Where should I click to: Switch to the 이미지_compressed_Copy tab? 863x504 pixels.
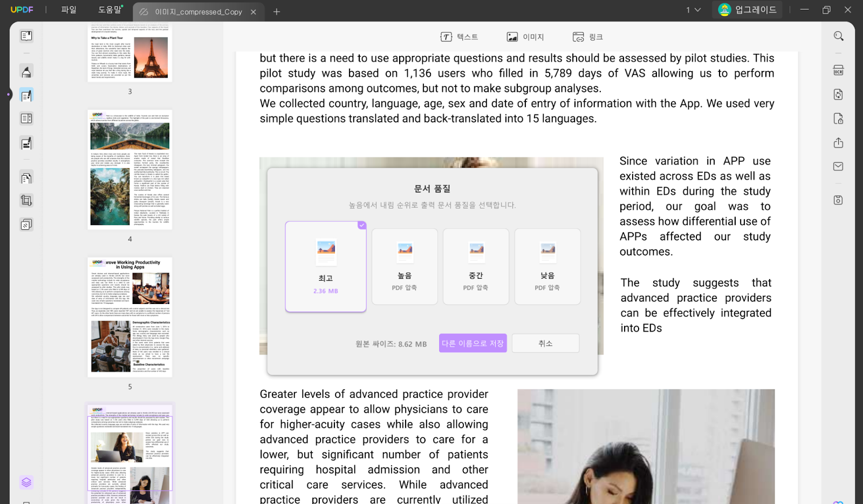(198, 12)
